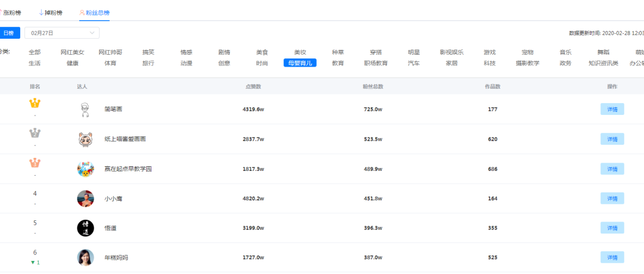Screen dimensions: 644x274
Task: View 详情 for 年糕妈妈
Action: click(612, 257)
